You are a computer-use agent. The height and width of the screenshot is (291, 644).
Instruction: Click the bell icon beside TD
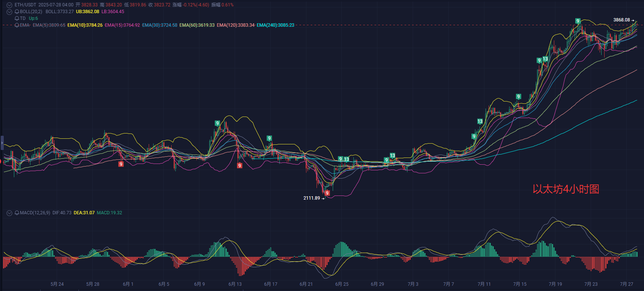(17, 18)
